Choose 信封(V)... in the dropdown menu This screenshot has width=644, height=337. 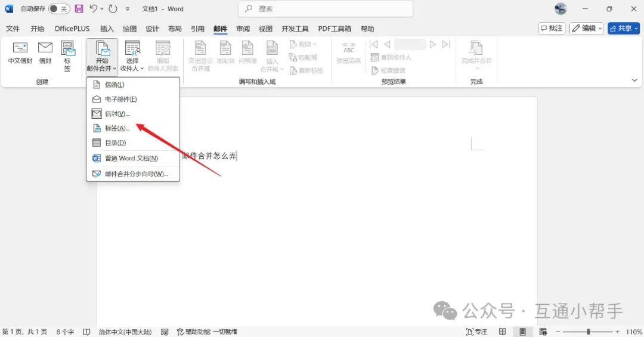click(132, 113)
